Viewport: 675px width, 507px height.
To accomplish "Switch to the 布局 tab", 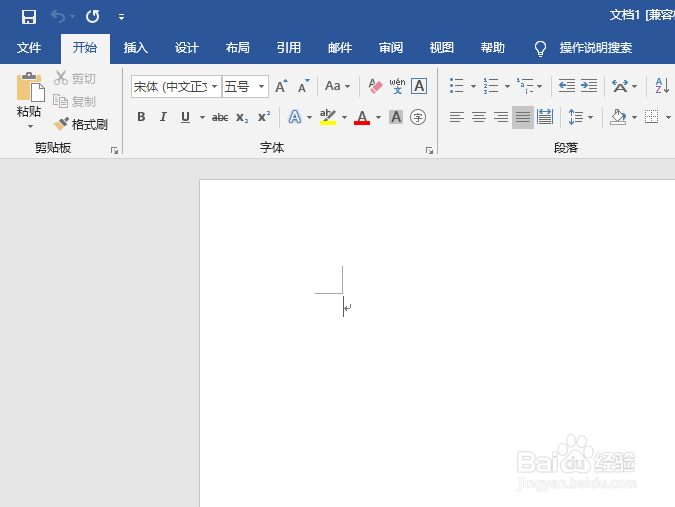I will (x=238, y=47).
